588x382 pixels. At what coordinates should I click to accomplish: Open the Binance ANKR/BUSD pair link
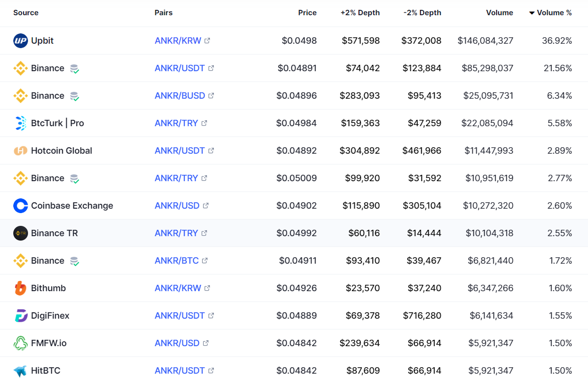pyautogui.click(x=179, y=95)
